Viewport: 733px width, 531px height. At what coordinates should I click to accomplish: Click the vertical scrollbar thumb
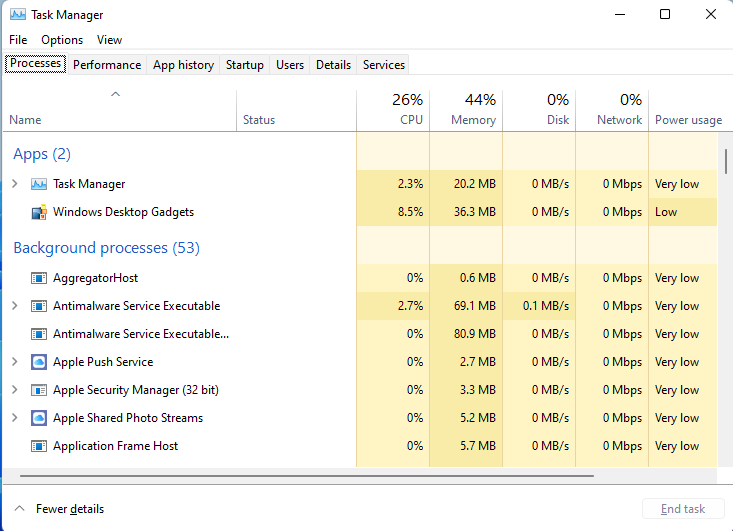pos(725,160)
